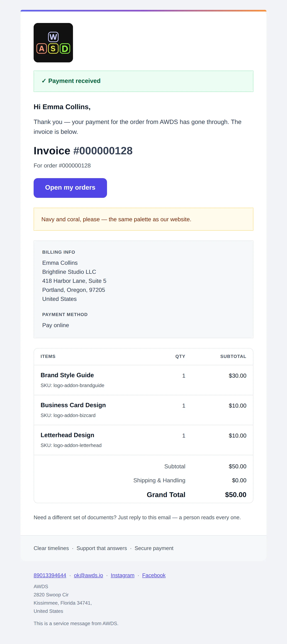
Task: Click the Shipping & Handling $0.00 value
Action: [x=239, y=480]
